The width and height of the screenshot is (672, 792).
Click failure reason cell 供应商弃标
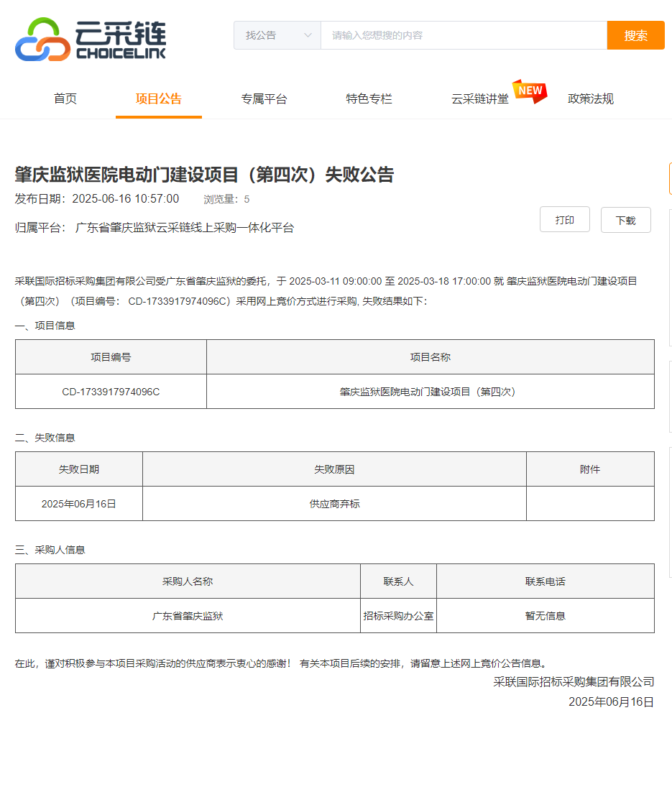(x=334, y=504)
